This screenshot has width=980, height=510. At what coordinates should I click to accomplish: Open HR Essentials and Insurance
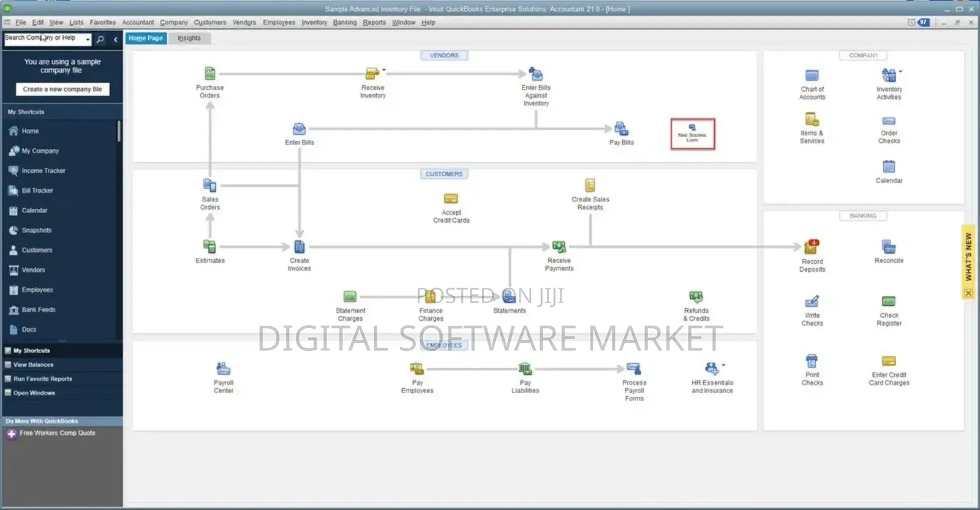(711, 369)
